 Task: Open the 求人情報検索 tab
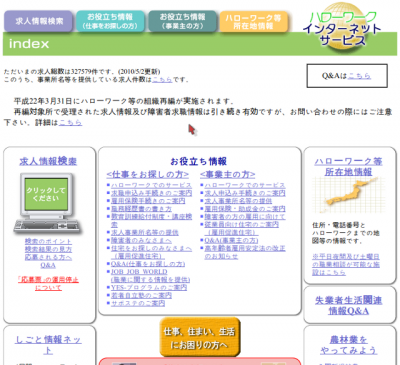pyautogui.click(x=38, y=21)
